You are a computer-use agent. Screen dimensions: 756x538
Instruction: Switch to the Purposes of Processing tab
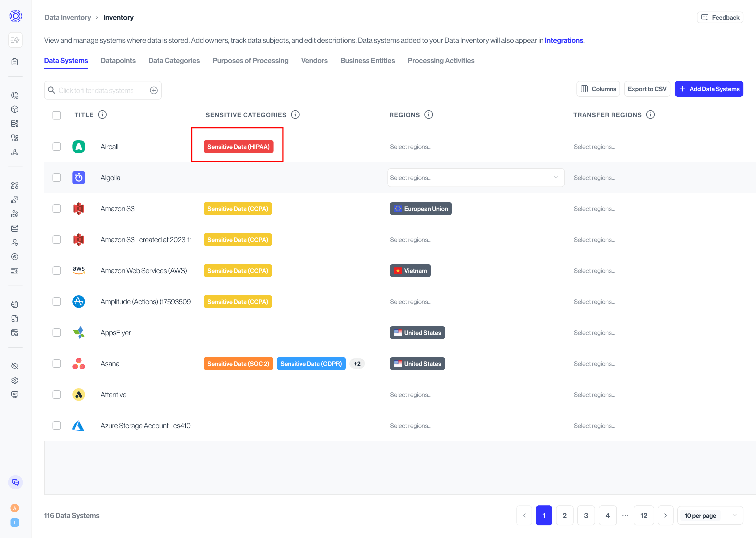pos(250,61)
